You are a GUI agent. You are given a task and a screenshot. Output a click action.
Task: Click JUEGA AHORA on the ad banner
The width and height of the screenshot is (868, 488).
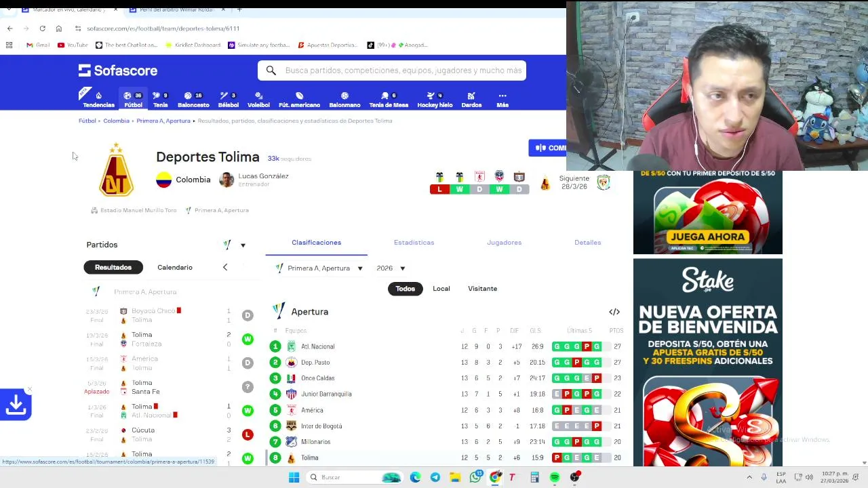tap(707, 237)
